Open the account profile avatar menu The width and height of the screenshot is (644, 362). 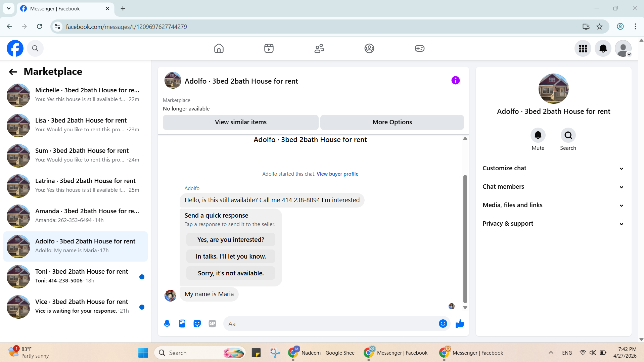tap(623, 49)
